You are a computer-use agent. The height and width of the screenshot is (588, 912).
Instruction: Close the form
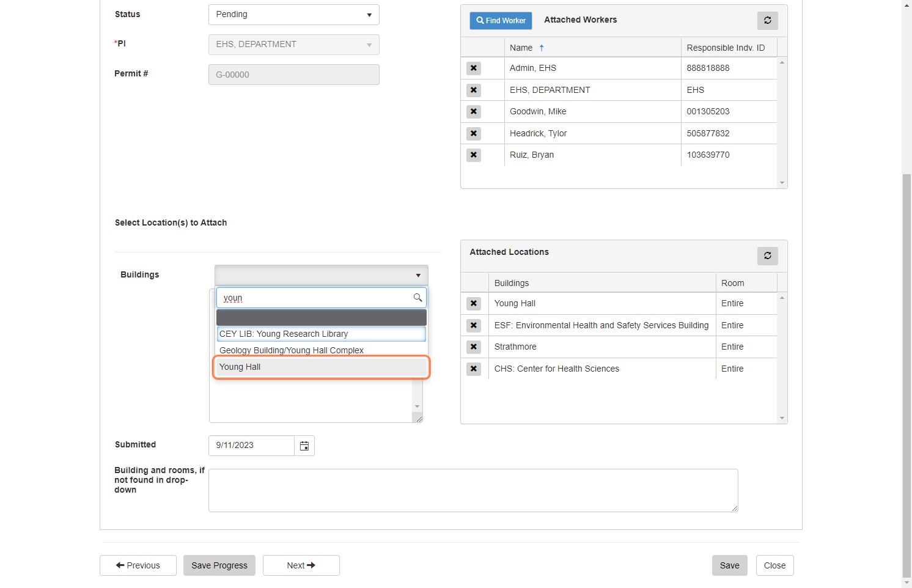click(775, 565)
